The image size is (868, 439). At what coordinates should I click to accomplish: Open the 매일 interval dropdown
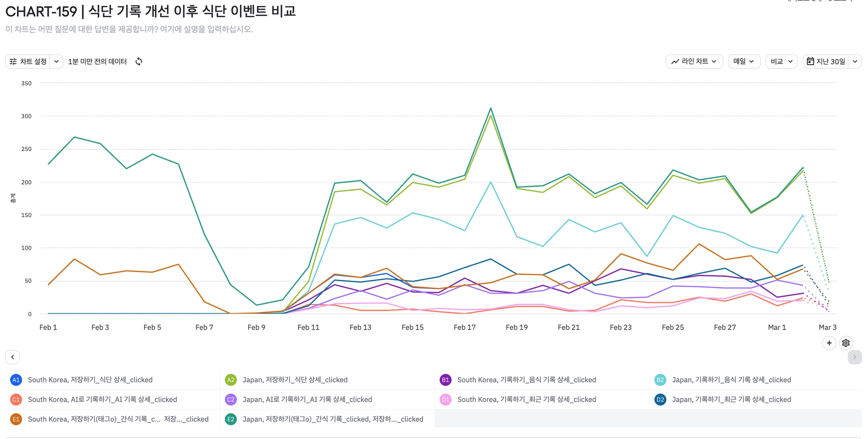tap(744, 62)
